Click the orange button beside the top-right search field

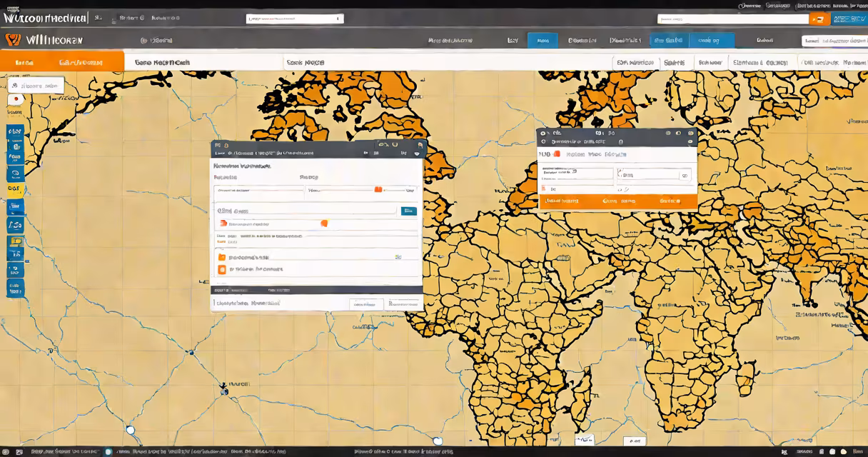pos(820,19)
